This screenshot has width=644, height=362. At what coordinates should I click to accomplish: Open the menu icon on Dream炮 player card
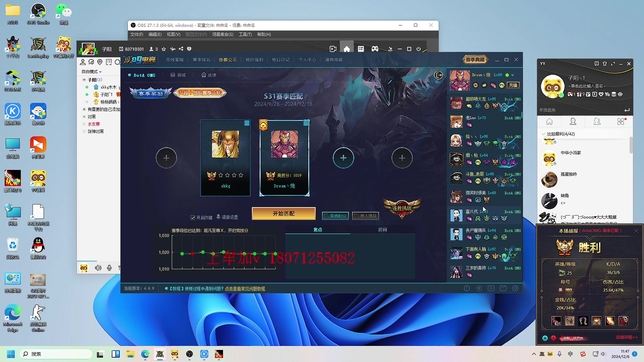[x=306, y=123]
